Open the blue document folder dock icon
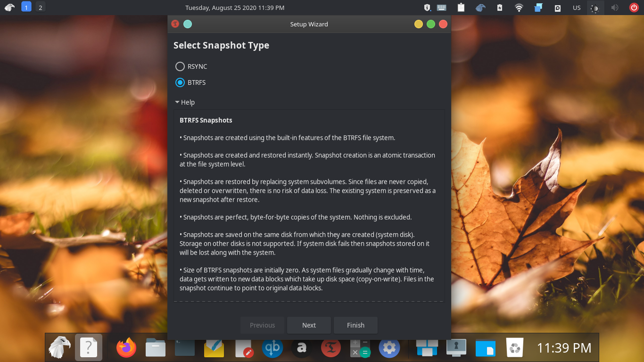This screenshot has height=362, width=644. click(x=486, y=348)
